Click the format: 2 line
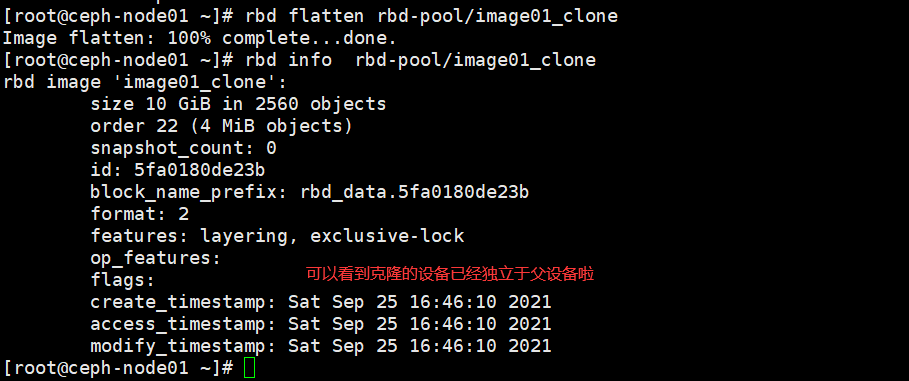This screenshot has height=381, width=909. click(x=140, y=215)
